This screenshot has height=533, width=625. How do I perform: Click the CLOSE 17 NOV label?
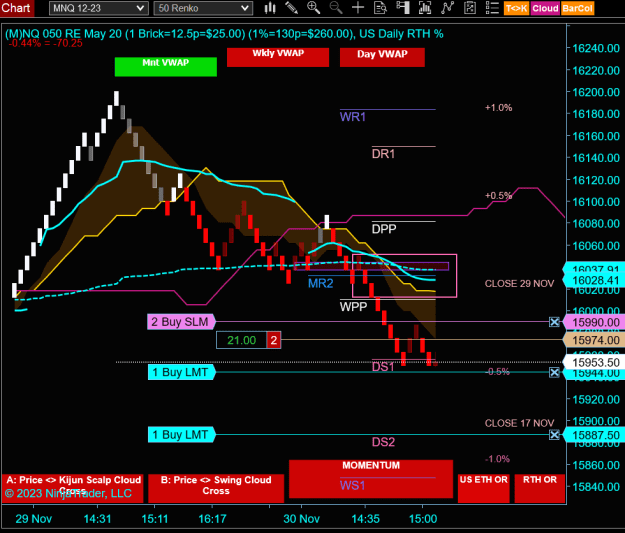click(x=519, y=423)
